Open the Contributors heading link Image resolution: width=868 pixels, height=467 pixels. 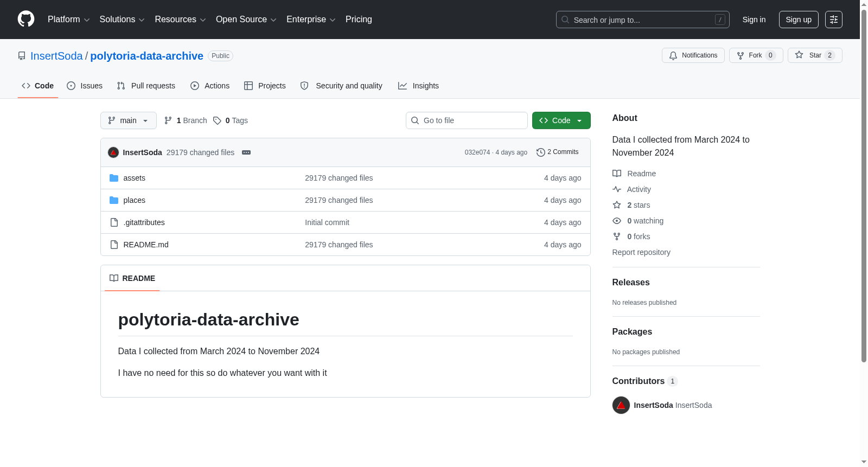click(x=645, y=381)
